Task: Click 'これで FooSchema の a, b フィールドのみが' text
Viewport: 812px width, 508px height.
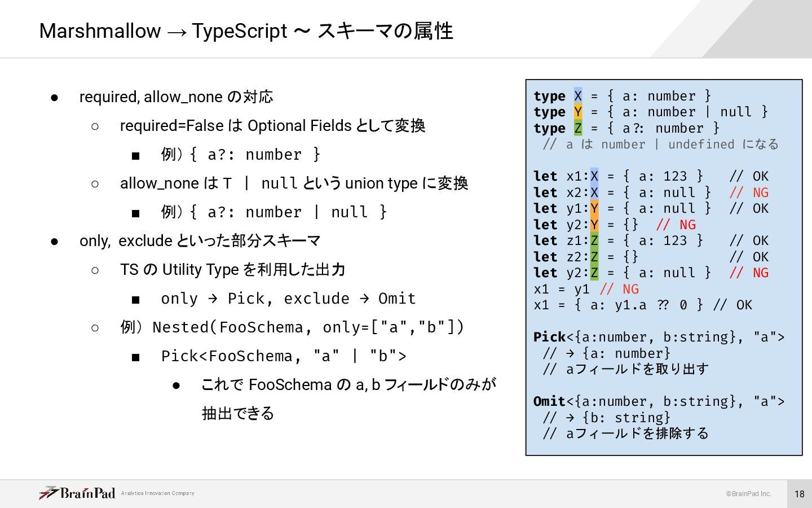Action: (x=349, y=385)
